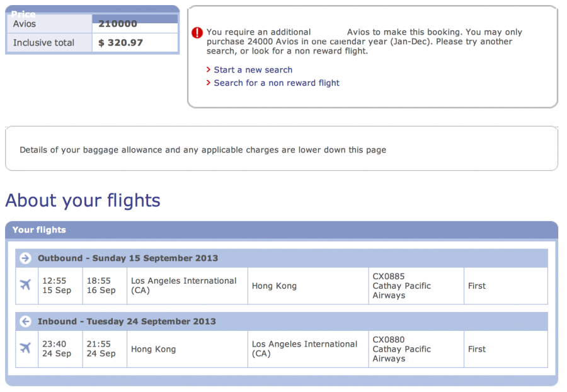Start a new search

coord(253,70)
